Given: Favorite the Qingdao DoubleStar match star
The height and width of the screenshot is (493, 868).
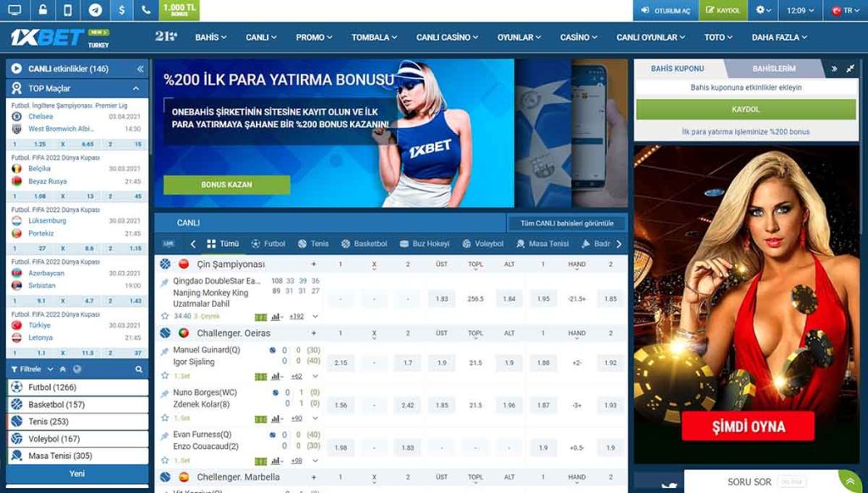Looking at the screenshot, I should (164, 317).
